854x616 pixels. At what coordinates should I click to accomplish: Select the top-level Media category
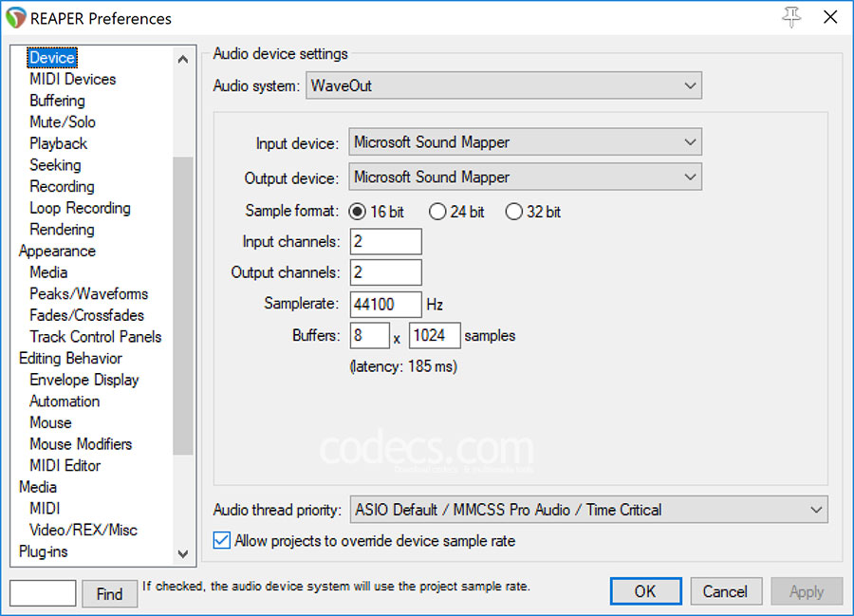click(38, 487)
